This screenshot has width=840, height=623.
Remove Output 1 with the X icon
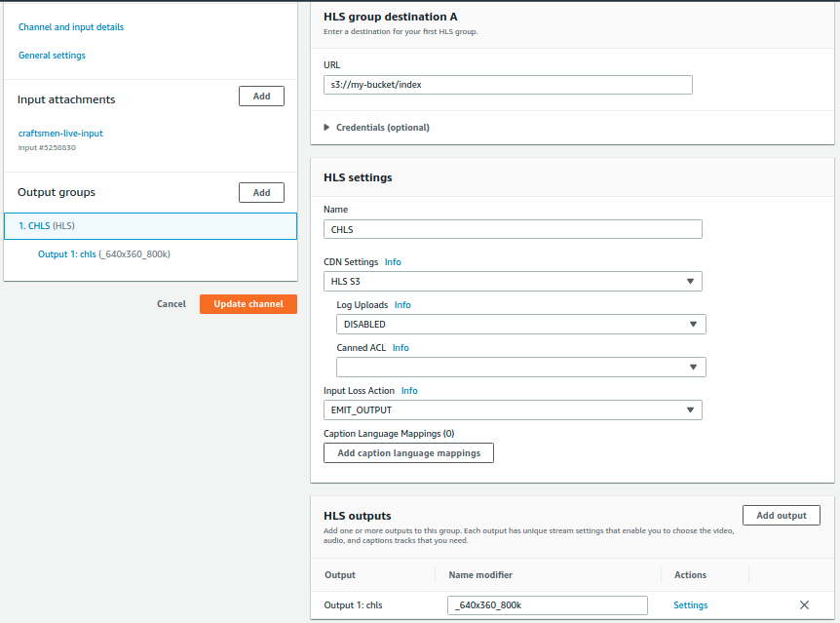tap(804, 605)
